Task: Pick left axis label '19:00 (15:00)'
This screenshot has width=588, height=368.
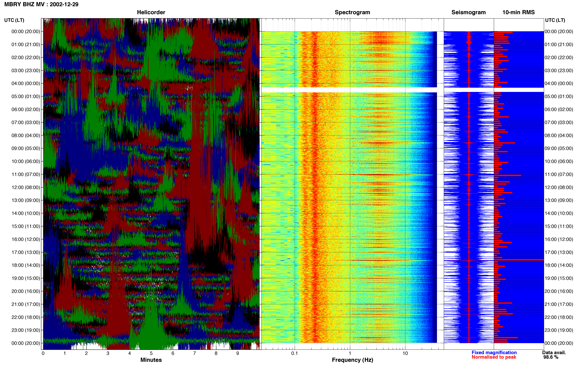Action: [26, 278]
